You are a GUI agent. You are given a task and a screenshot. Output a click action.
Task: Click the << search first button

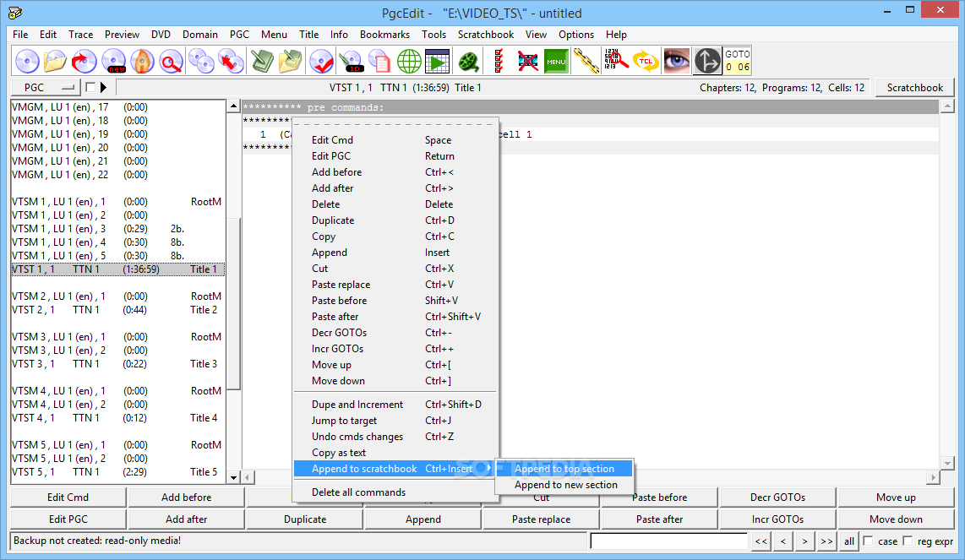pos(761,541)
